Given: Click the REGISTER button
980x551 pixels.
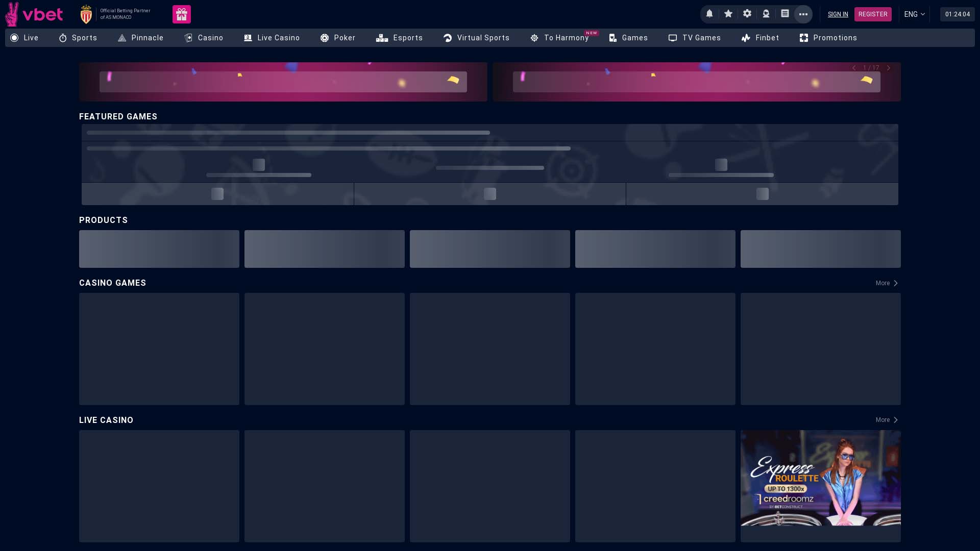Looking at the screenshot, I should tap(873, 14).
